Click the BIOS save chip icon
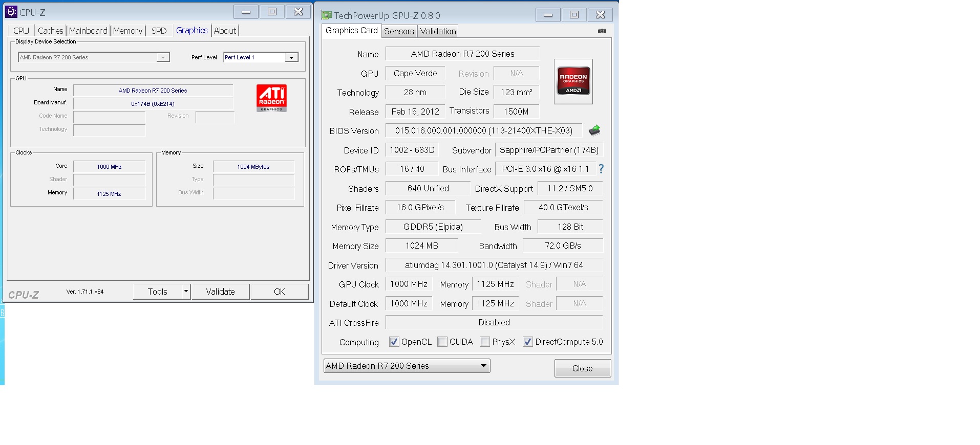980x445 pixels. 594,130
